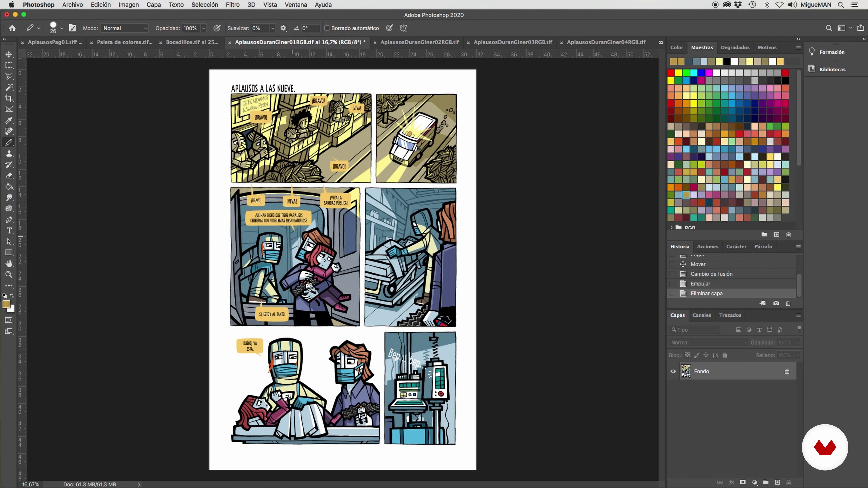Open the Suavizar dropdown arrow
868x488 pixels.
click(273, 28)
